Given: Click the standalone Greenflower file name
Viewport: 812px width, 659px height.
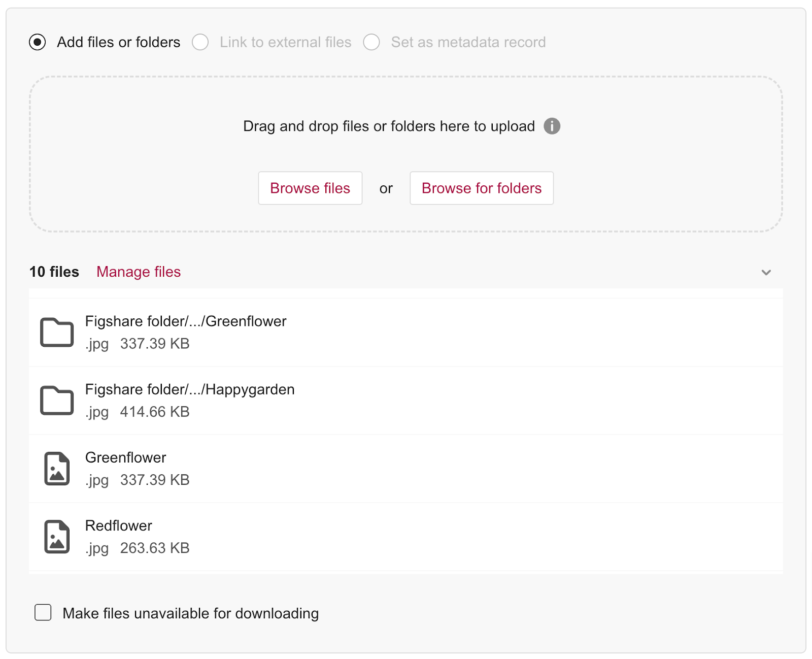Looking at the screenshot, I should point(125,457).
